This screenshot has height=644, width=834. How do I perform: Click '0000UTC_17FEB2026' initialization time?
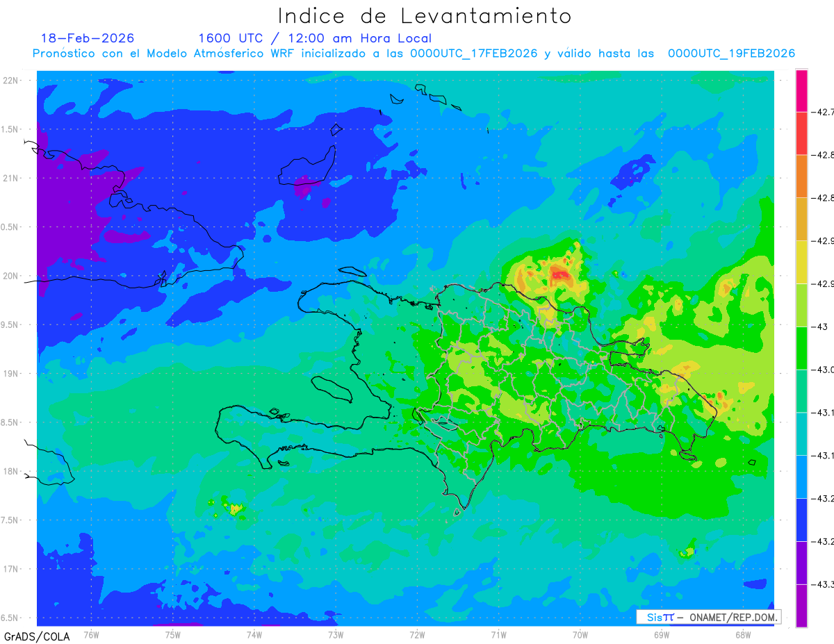[474, 53]
